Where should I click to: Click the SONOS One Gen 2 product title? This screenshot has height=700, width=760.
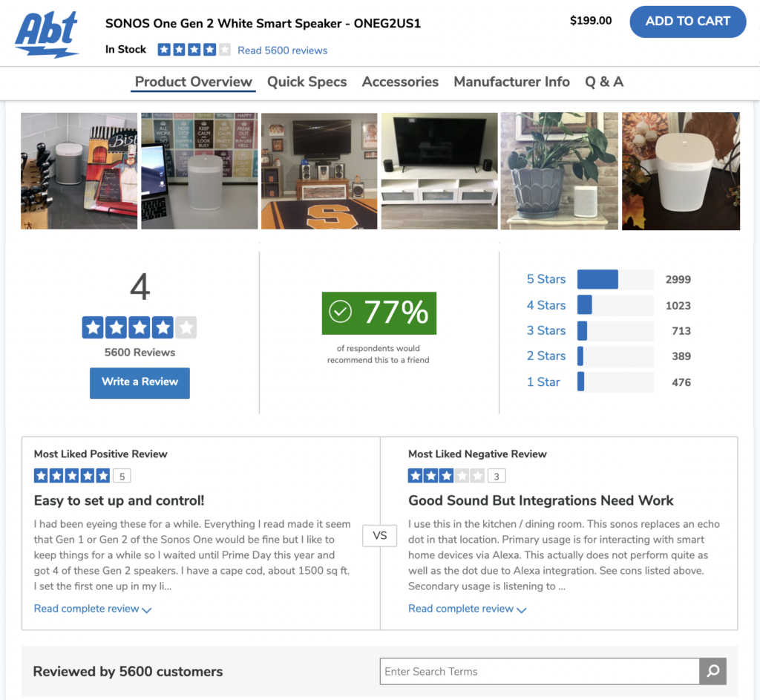point(263,23)
